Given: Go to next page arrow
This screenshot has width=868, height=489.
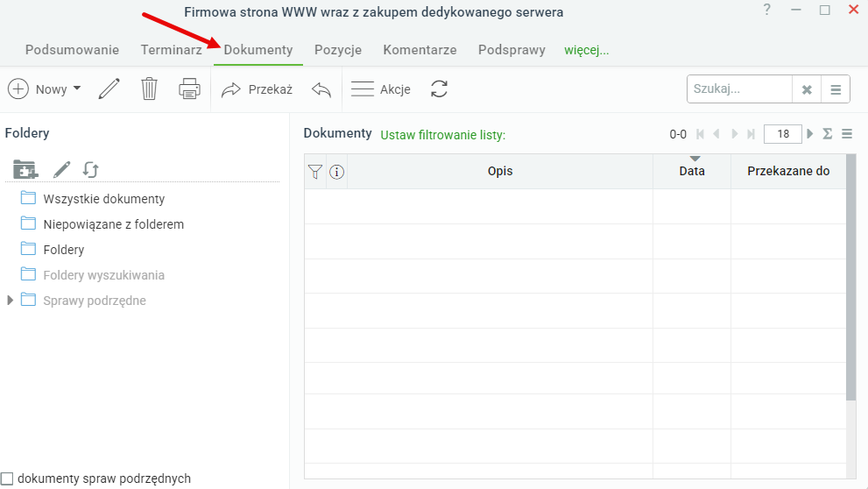Looking at the screenshot, I should click(735, 134).
